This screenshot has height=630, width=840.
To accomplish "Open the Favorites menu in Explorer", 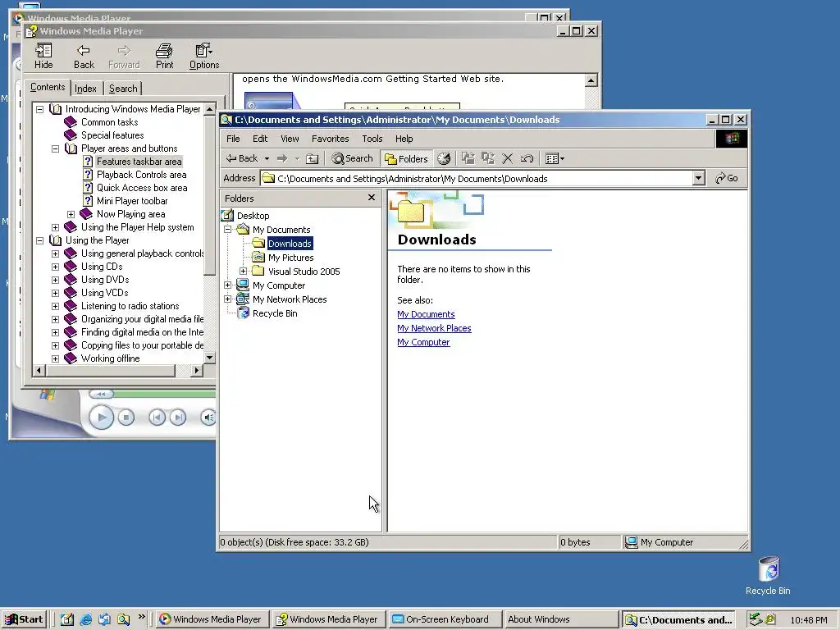I will click(x=330, y=139).
